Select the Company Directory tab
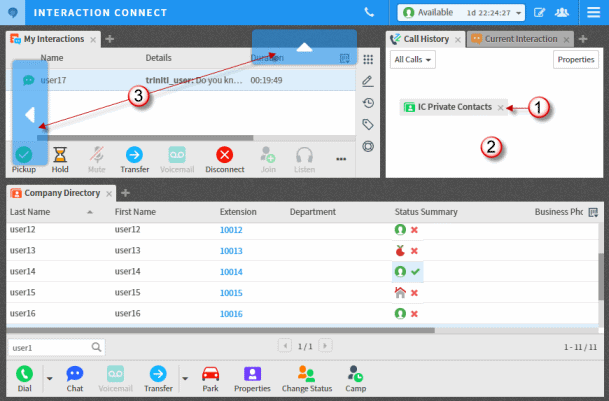Screen dimensions: 609x401 click(x=60, y=192)
